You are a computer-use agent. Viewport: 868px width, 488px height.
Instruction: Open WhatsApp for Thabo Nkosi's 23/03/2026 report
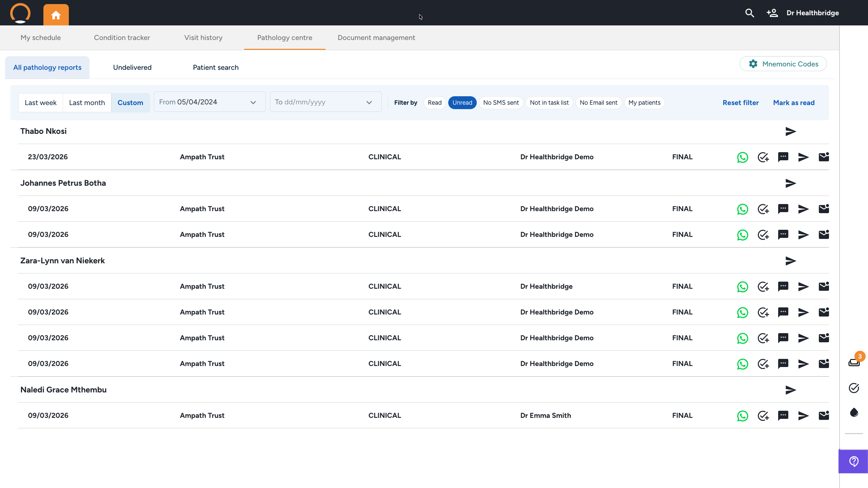pyautogui.click(x=743, y=157)
